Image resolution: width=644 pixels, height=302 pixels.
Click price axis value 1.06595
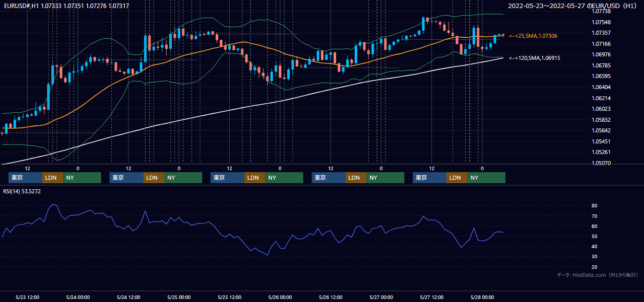tap(601, 76)
